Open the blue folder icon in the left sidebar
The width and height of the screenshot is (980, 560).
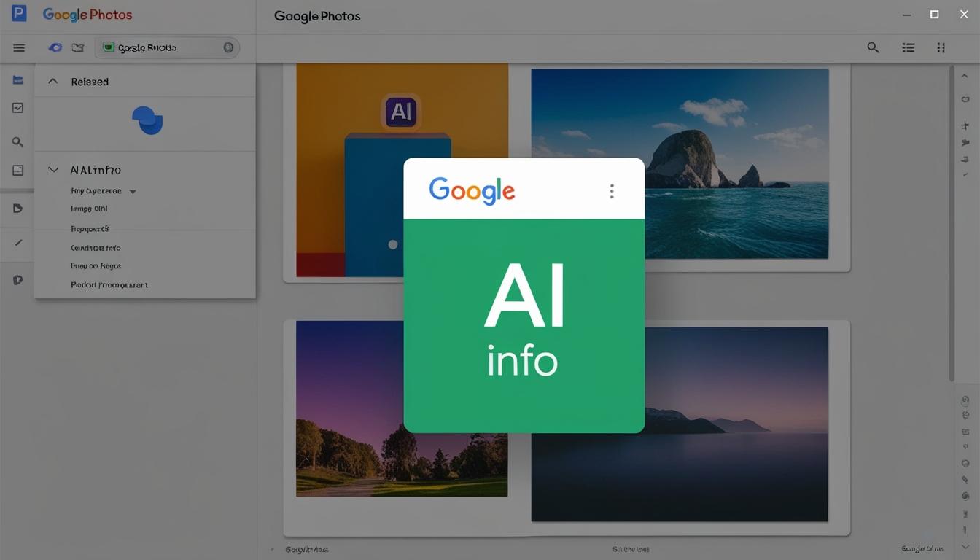(18, 80)
